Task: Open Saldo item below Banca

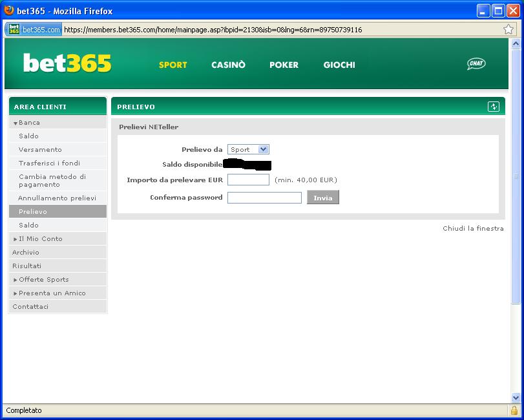Action: click(58, 136)
